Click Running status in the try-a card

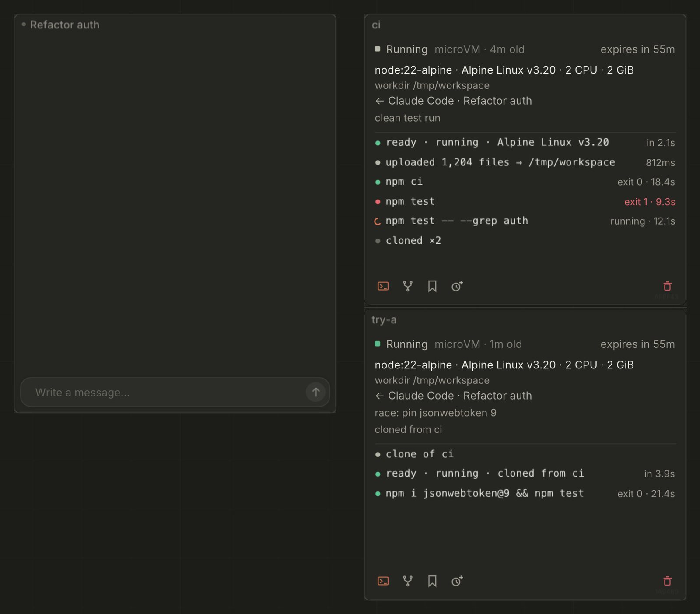401,344
